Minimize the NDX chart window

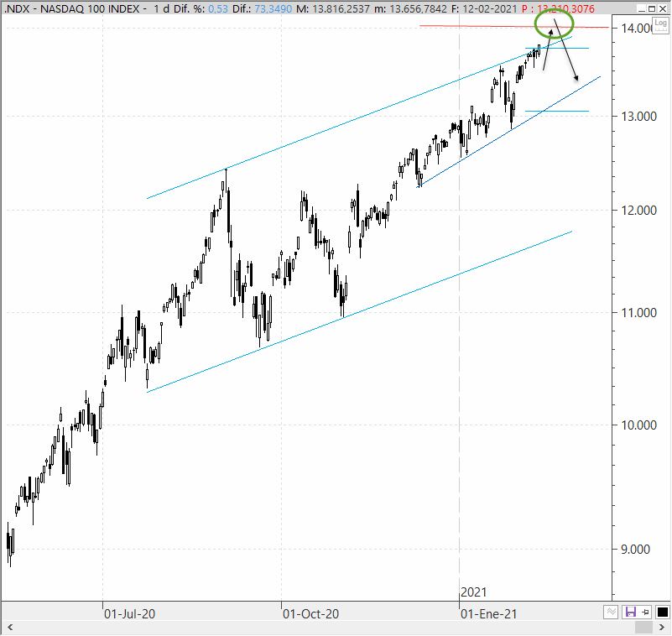(641, 8)
